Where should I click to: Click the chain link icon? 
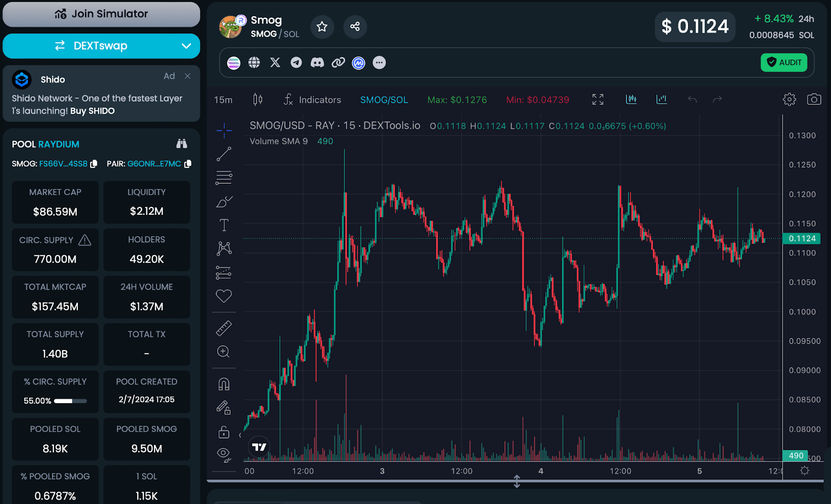pyautogui.click(x=338, y=63)
